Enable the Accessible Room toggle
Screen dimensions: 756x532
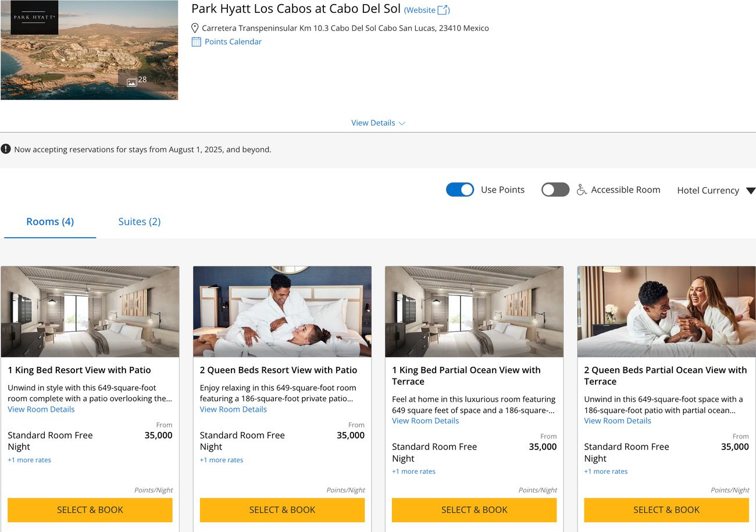pos(555,190)
